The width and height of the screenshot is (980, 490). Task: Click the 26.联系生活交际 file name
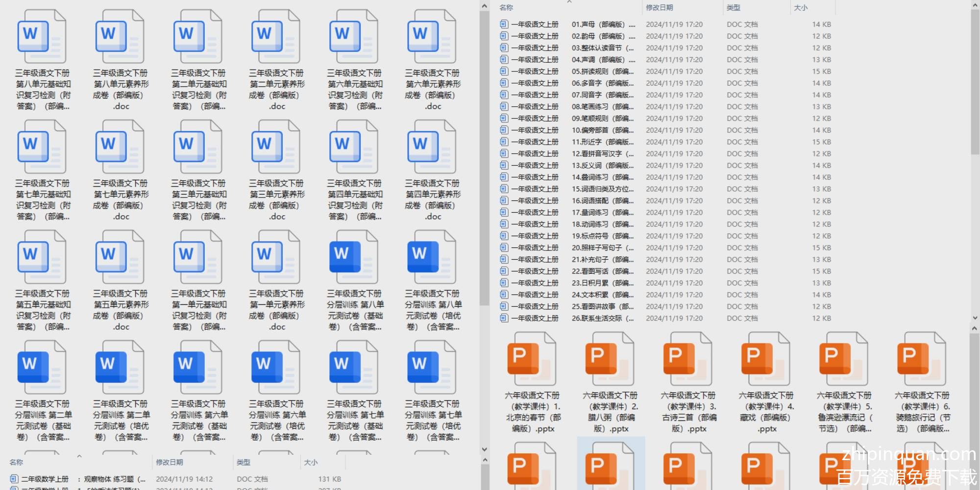[x=572, y=318]
